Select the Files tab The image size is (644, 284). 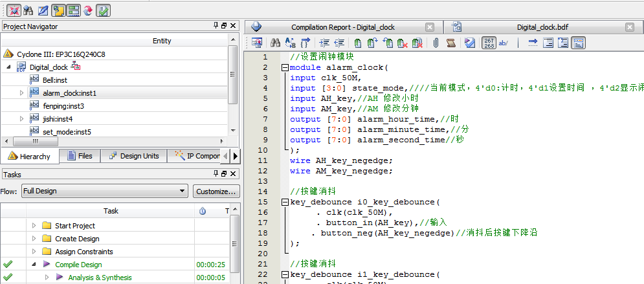pos(80,156)
